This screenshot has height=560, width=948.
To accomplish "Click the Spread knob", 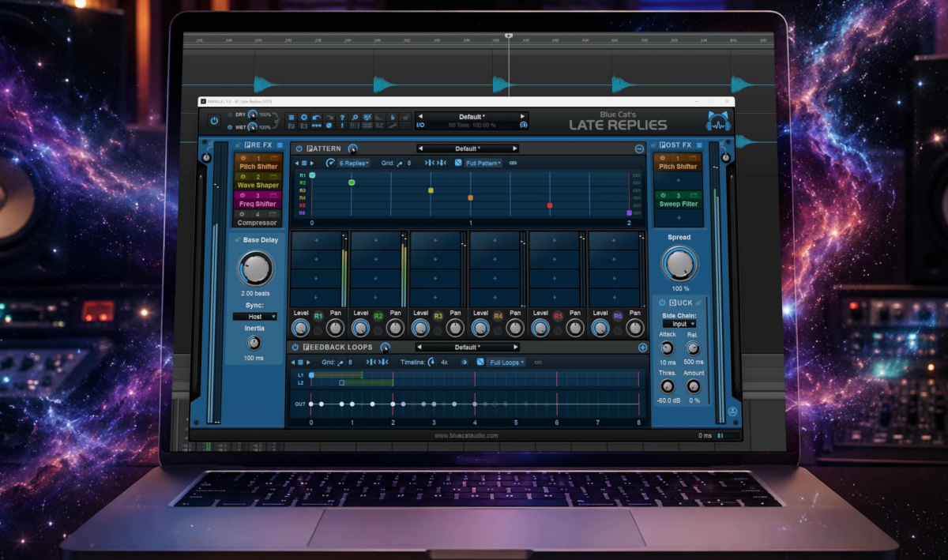I will tap(679, 264).
